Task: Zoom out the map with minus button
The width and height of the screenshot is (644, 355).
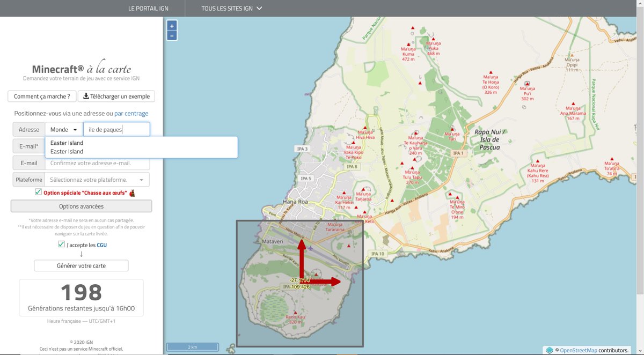Action: click(172, 35)
